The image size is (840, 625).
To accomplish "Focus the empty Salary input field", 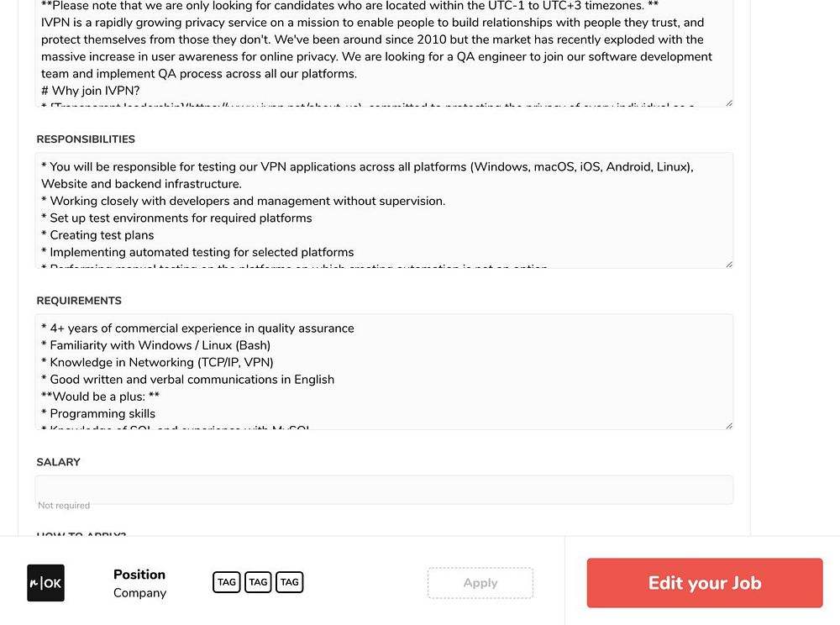I will click(384, 489).
